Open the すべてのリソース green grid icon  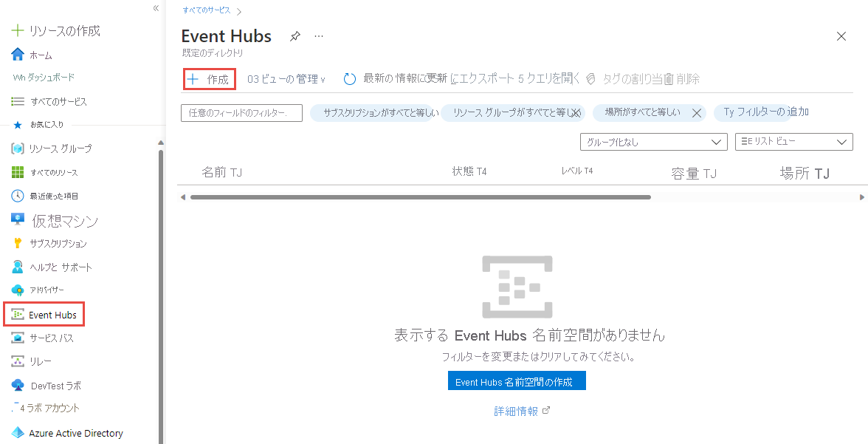(18, 172)
